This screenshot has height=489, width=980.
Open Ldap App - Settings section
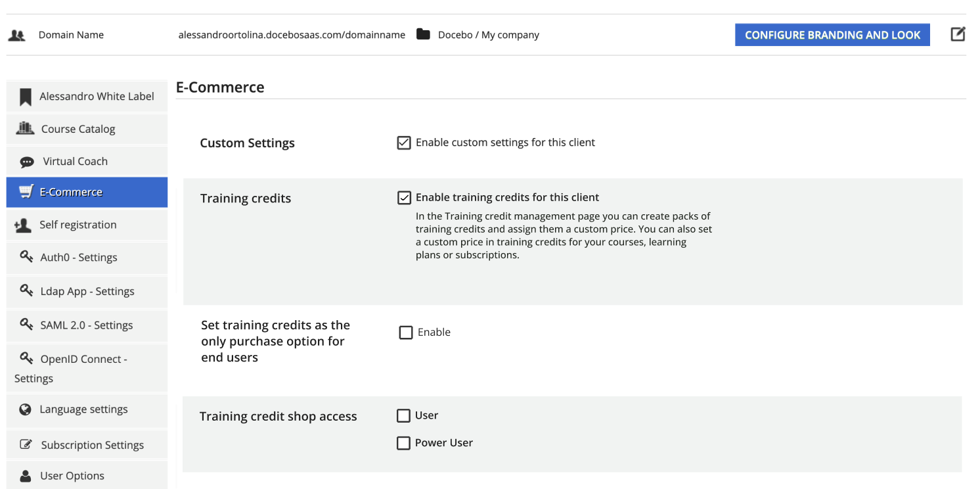pos(87,291)
